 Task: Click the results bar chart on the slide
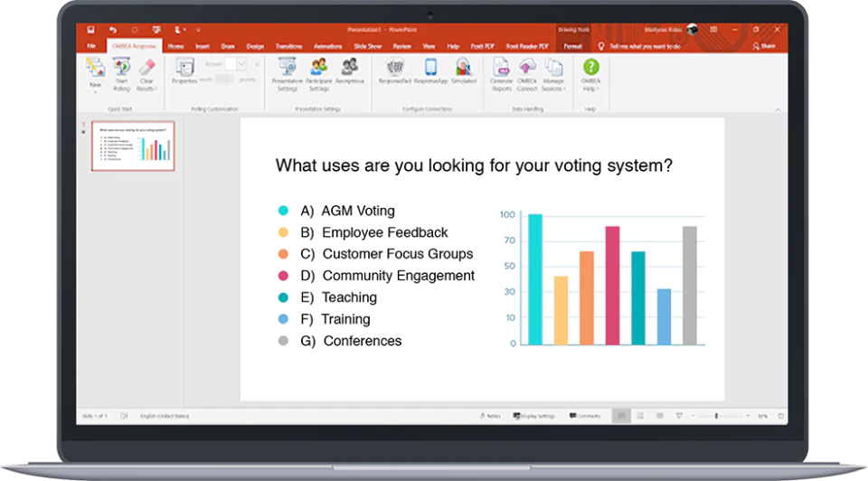(x=602, y=279)
